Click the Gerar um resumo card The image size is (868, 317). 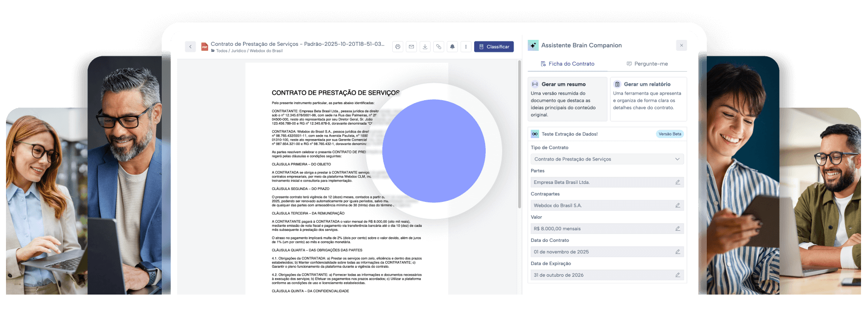[568, 99]
